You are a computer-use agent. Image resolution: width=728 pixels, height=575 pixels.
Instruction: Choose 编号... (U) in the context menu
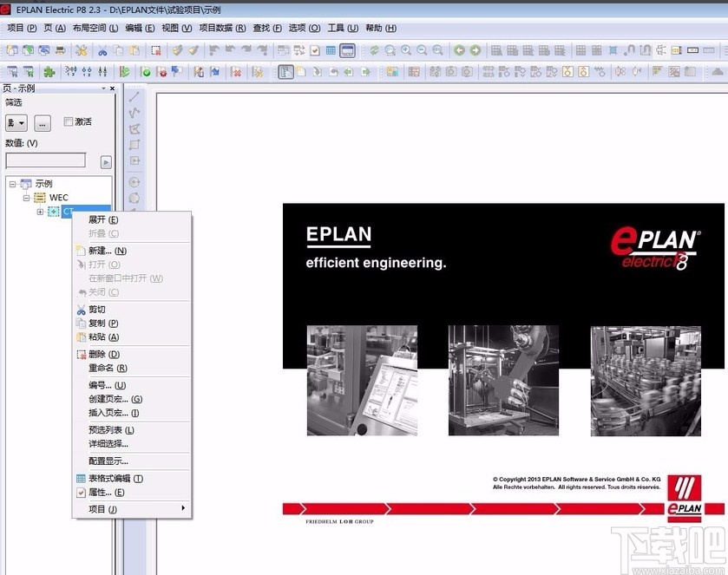point(132,385)
